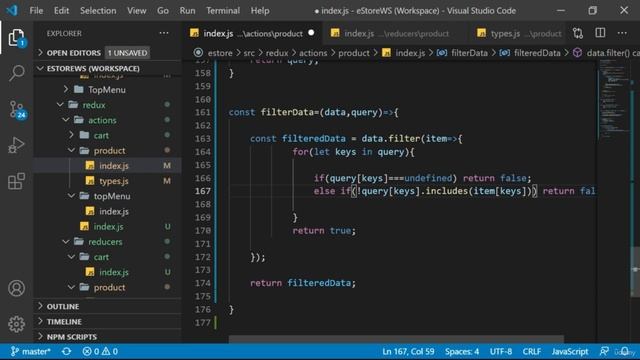Open Source Control view with 24 changes
The width and height of the screenshot is (640, 360).
(17, 109)
